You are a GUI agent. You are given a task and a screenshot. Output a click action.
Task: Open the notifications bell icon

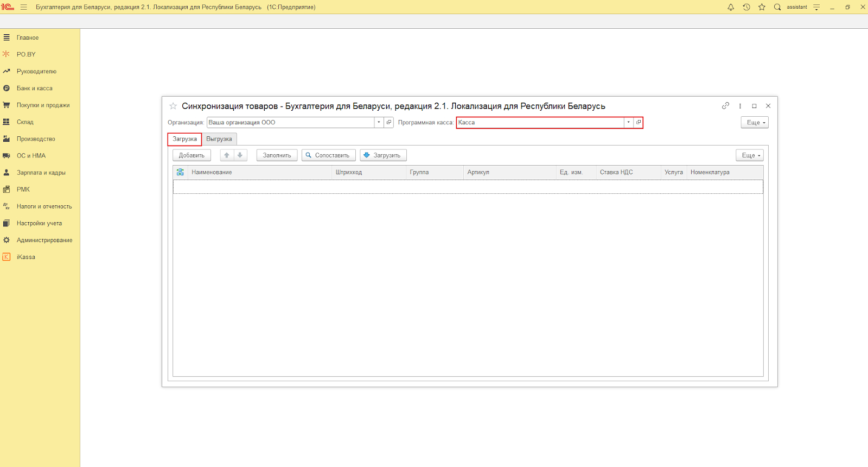(x=731, y=7)
